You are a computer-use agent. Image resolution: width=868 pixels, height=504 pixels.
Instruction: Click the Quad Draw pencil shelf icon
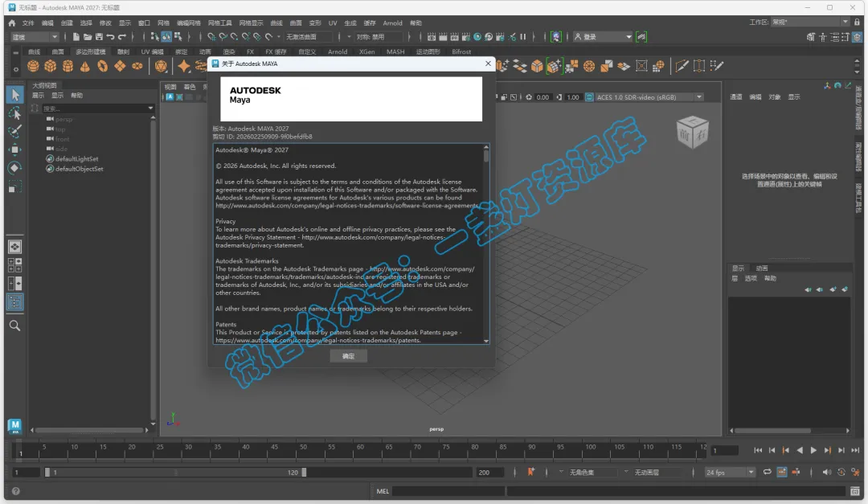coord(717,67)
